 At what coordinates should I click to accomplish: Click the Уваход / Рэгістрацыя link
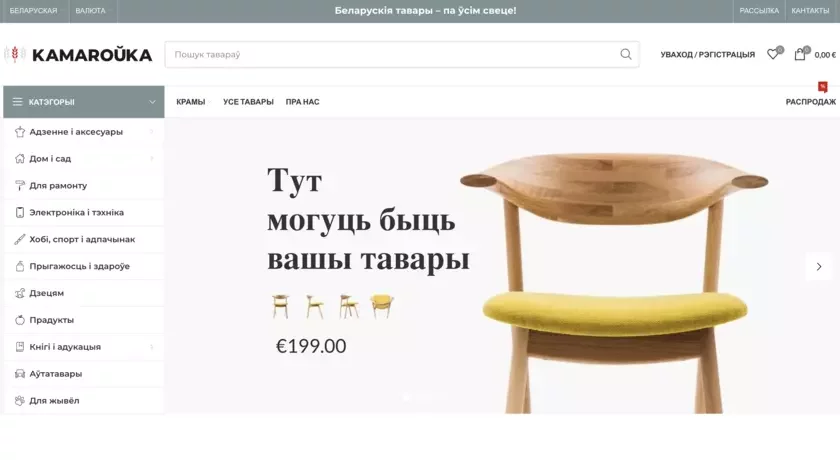(x=707, y=55)
